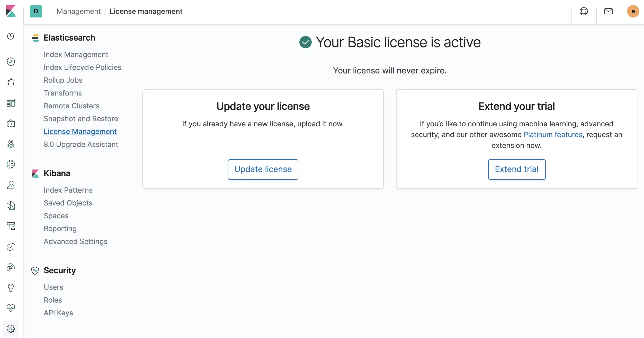644x338 pixels.
Task: Follow the Platinum features link
Action: (553, 135)
